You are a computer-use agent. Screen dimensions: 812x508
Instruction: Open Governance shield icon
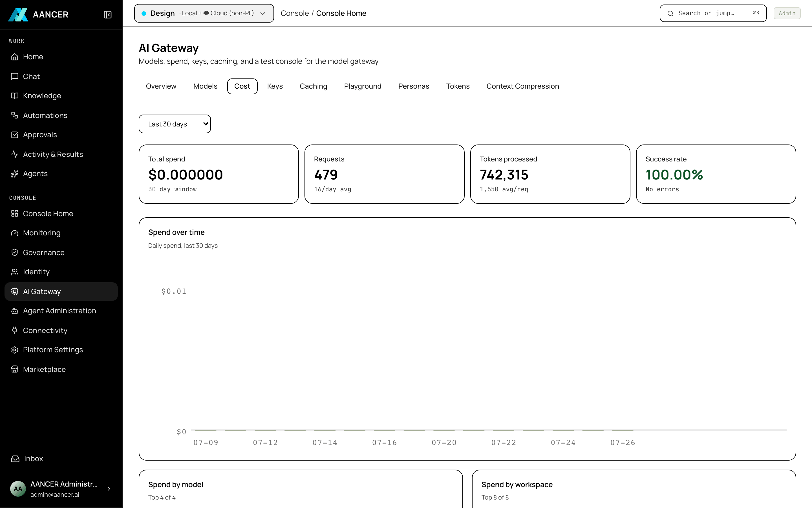point(14,252)
